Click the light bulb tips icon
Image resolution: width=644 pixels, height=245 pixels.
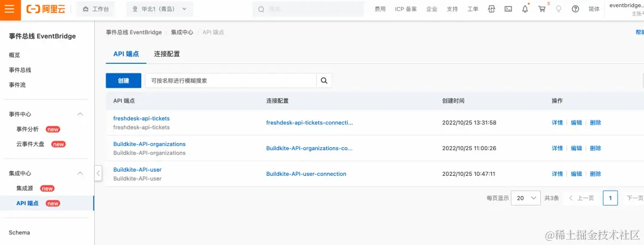[559, 9]
